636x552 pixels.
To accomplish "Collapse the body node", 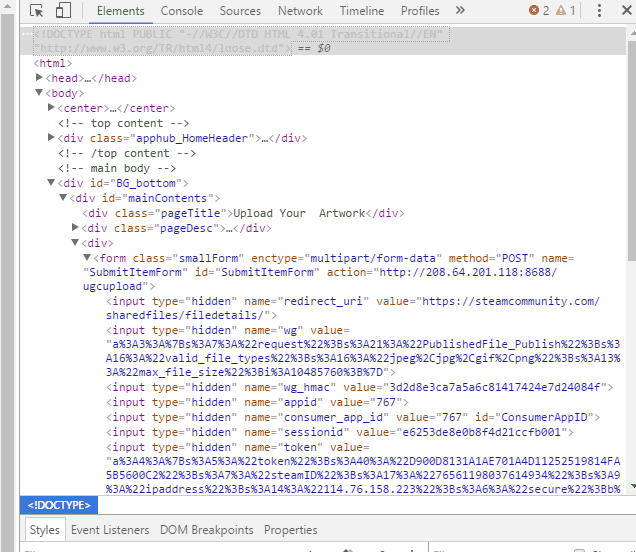I will pyautogui.click(x=39, y=92).
